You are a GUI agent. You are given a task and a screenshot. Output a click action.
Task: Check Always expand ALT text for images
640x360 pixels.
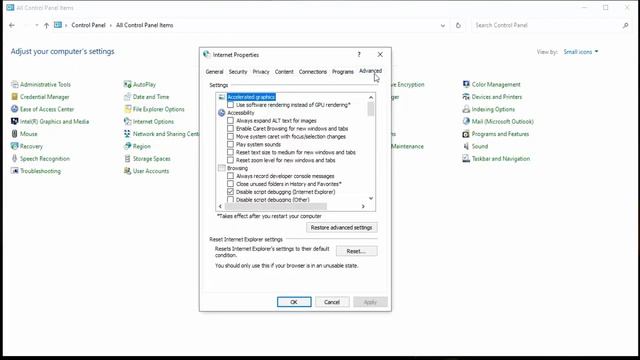pos(231,121)
